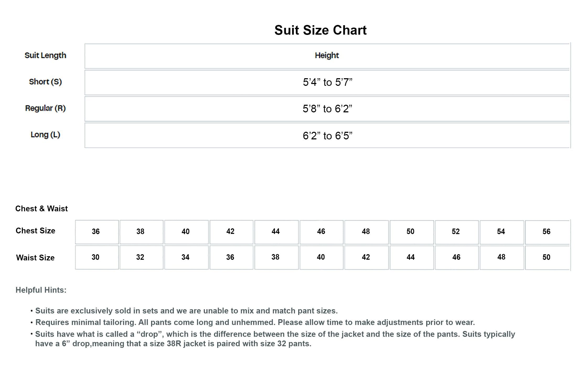Click the Regular (R) row label
This screenshot has height=378, width=588.
(x=45, y=108)
